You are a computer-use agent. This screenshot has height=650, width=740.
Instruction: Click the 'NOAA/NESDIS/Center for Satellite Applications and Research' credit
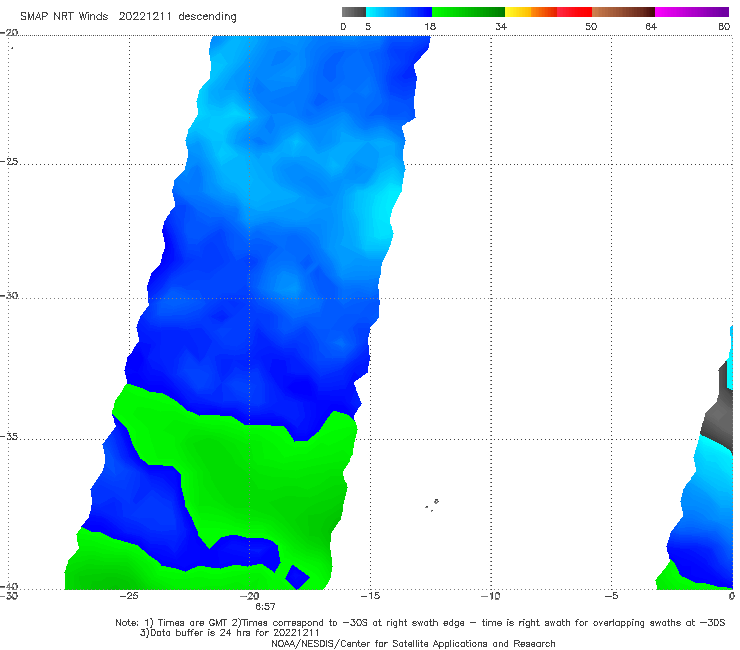click(x=413, y=644)
